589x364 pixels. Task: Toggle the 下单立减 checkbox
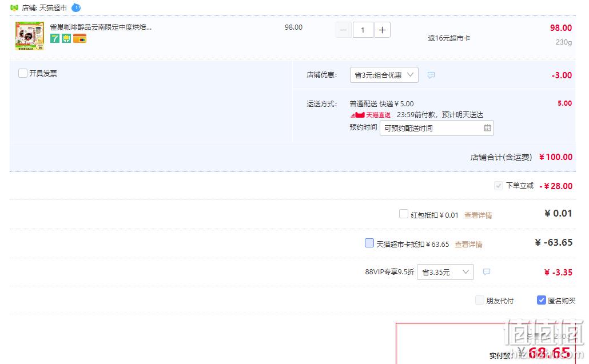499,185
